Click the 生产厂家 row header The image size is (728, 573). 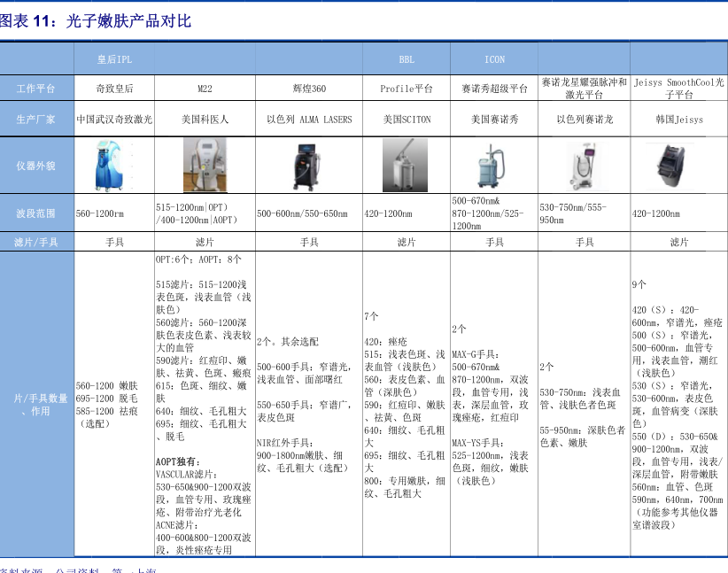(36, 119)
